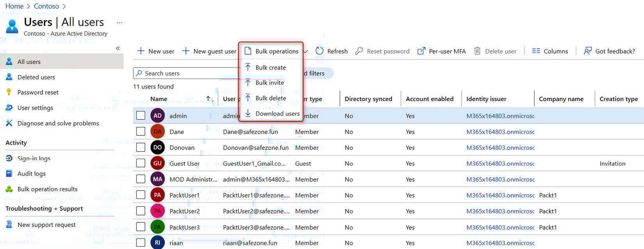The height and width of the screenshot is (249, 644).
Task: Sort by the Name column arrows
Action: (210, 99)
